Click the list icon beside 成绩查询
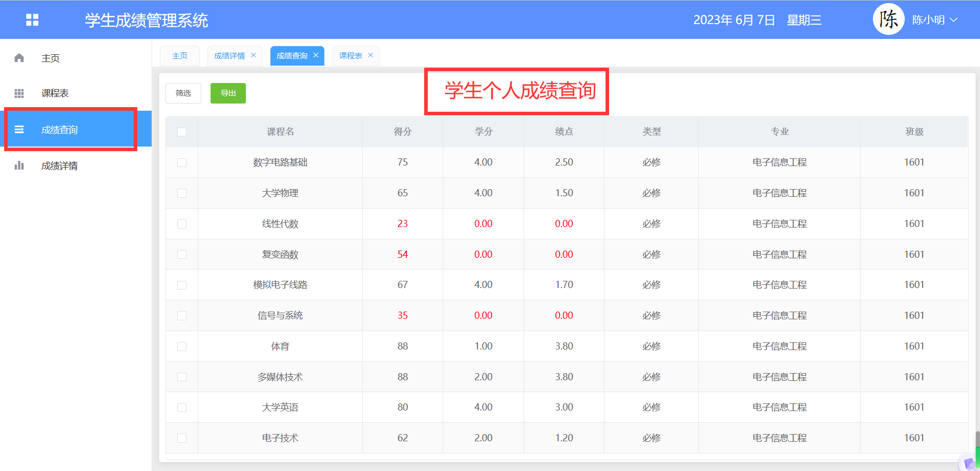Viewport: 980px width, 471px height. (19, 130)
